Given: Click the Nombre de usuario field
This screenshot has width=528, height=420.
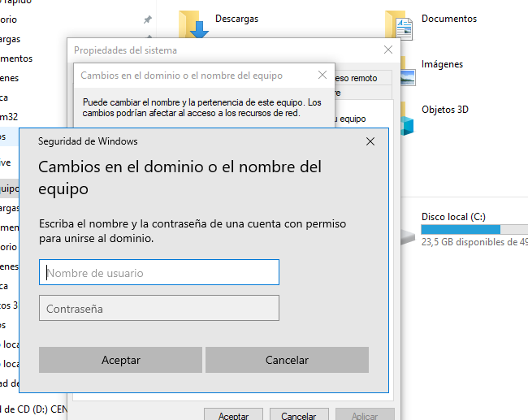Looking at the screenshot, I should click(159, 272).
